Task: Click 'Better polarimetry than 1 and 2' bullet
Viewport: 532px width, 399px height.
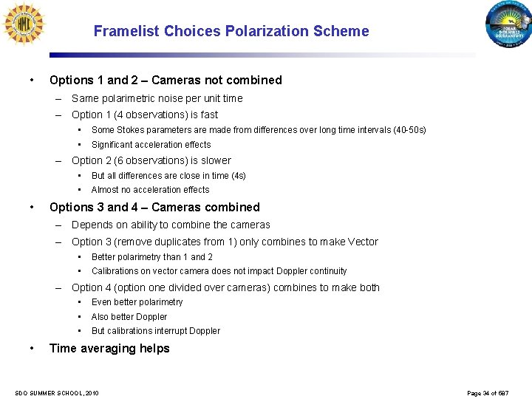Action: [x=151, y=257]
